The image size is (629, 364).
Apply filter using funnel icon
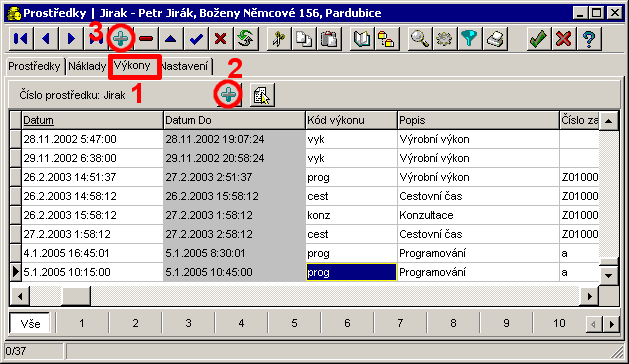469,39
